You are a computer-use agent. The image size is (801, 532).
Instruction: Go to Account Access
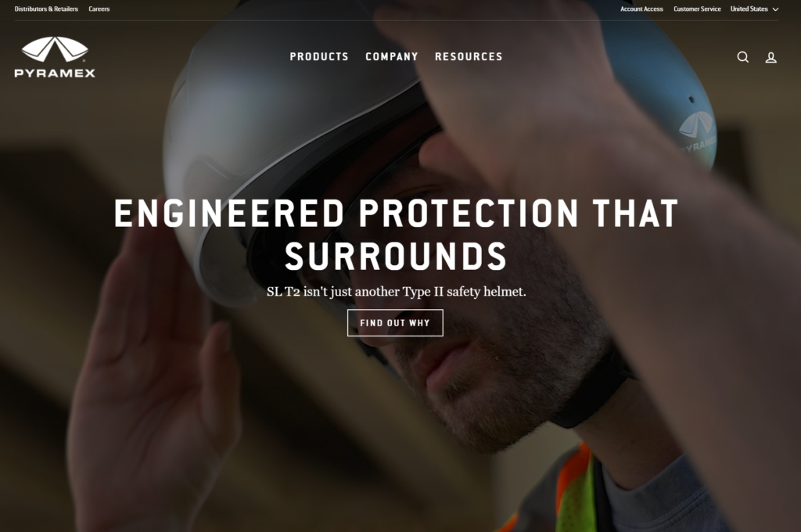641,9
